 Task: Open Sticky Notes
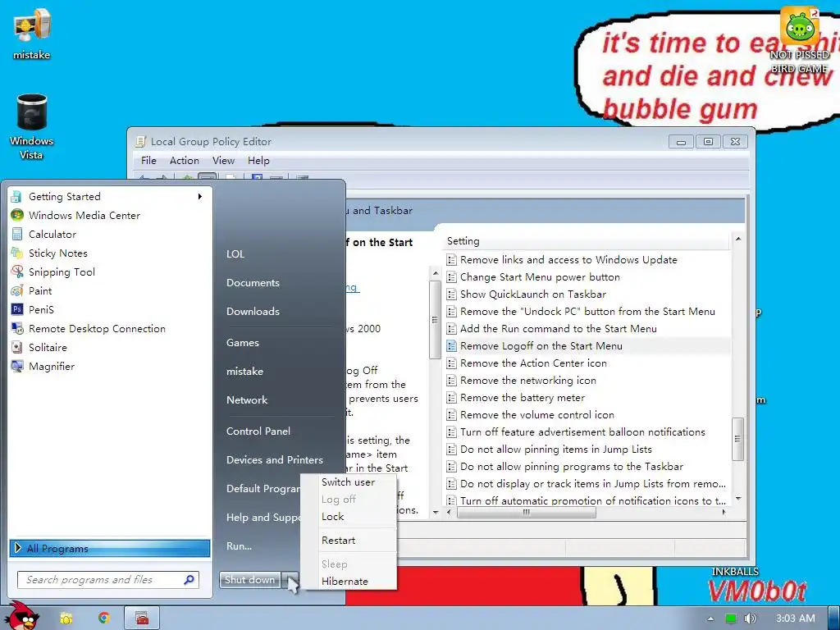coord(108,253)
